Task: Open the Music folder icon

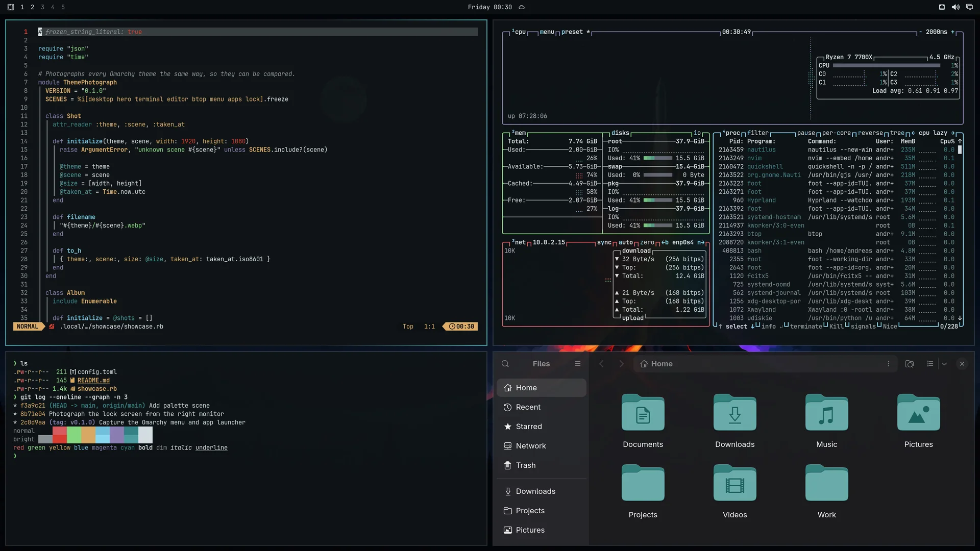Action: (x=827, y=413)
